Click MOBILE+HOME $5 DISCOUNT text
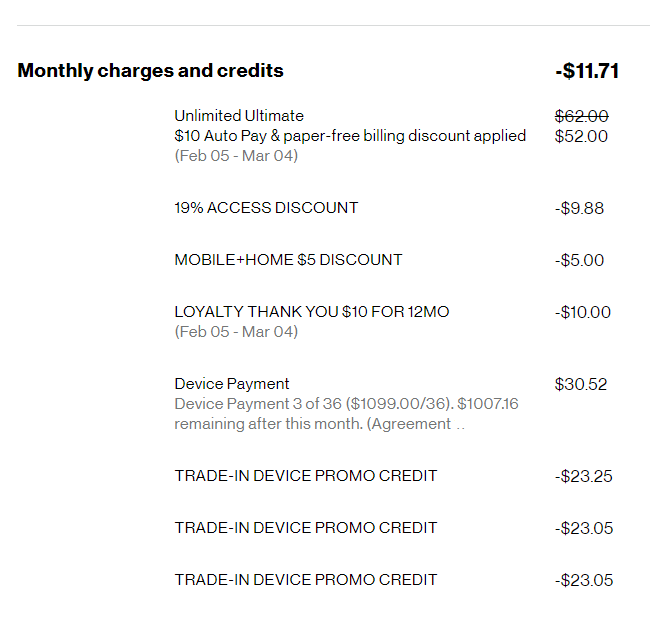Image resolution: width=650 pixels, height=619 pixels. click(x=288, y=260)
